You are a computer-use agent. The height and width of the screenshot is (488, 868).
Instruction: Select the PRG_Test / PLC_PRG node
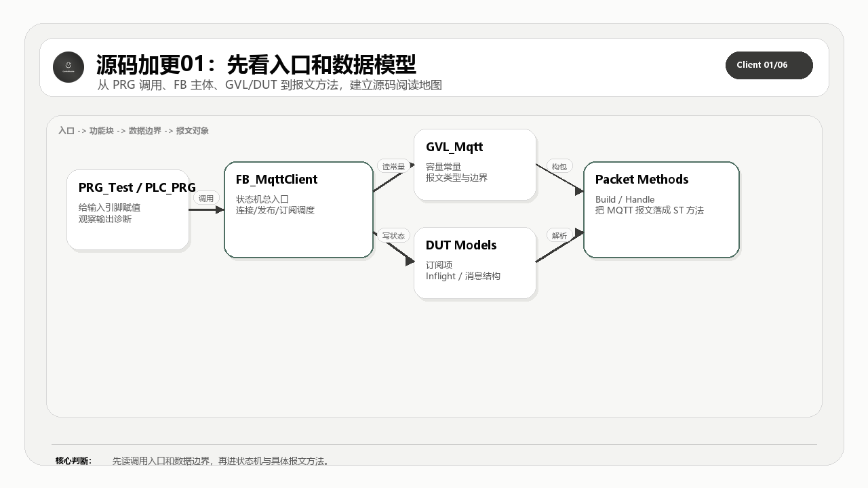pyautogui.click(x=128, y=209)
